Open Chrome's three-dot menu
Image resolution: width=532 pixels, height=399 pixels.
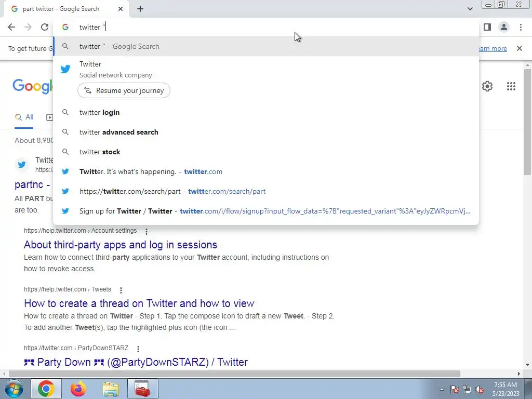(521, 27)
